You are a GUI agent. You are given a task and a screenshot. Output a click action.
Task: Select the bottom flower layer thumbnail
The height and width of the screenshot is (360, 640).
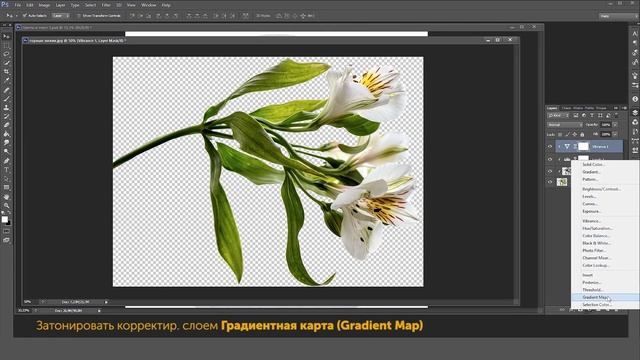click(562, 182)
